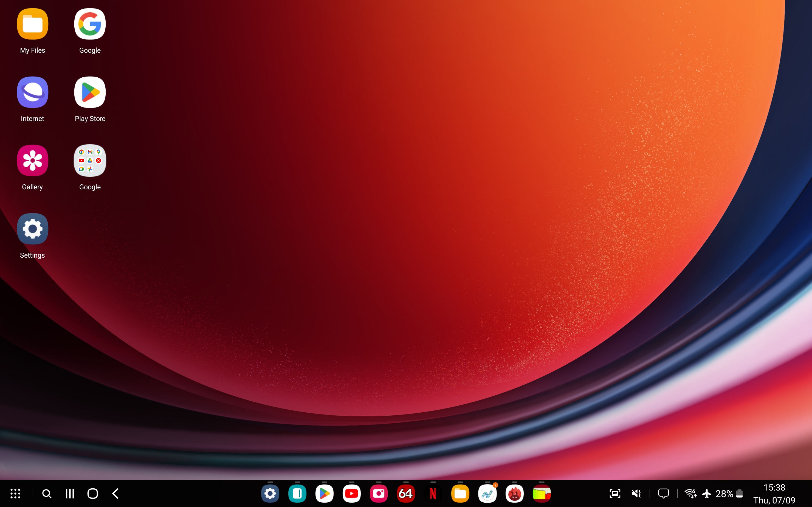Click the Settings label text
Screen dimensions: 812x507
(x=33, y=255)
